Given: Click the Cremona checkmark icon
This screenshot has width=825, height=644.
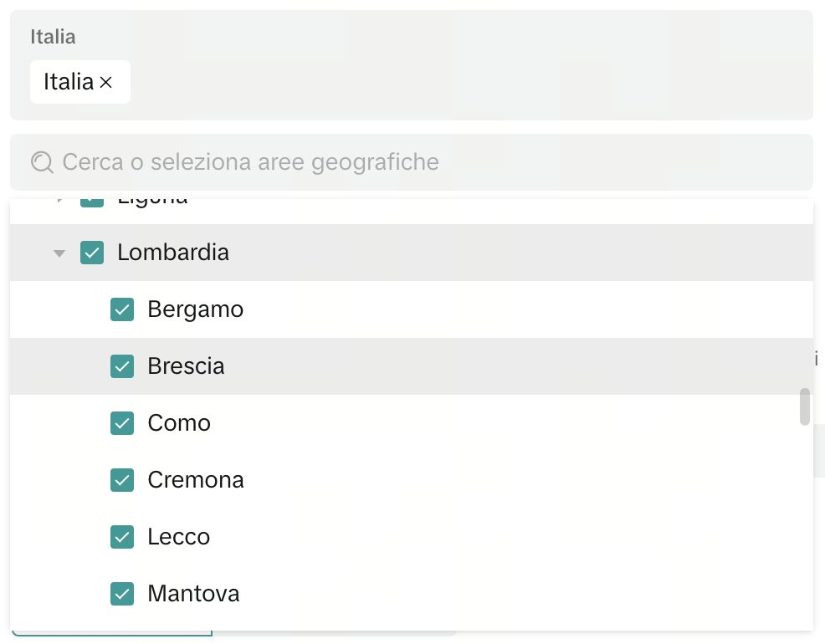Looking at the screenshot, I should coord(122,479).
